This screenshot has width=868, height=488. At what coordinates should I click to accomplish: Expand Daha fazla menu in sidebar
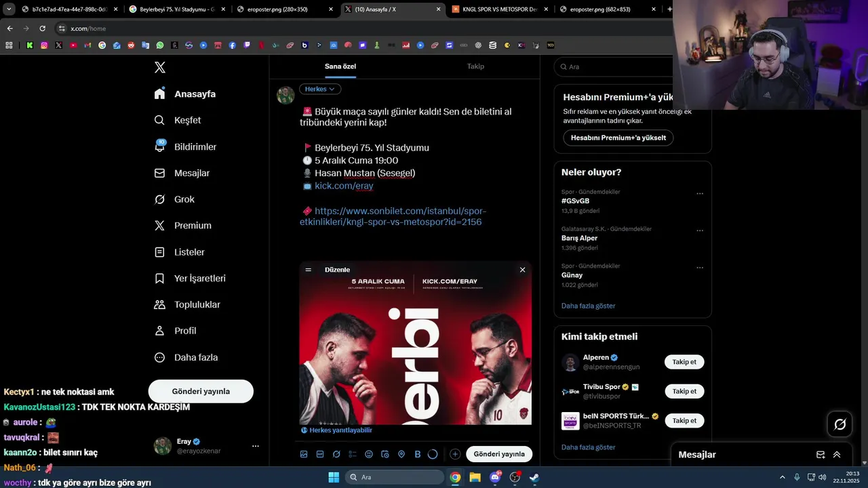186,357
